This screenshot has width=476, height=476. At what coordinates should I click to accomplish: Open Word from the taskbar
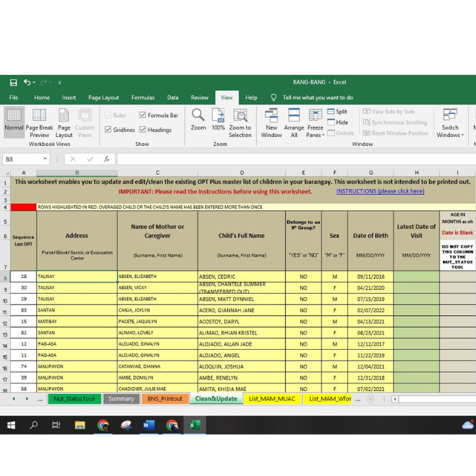coord(149,425)
